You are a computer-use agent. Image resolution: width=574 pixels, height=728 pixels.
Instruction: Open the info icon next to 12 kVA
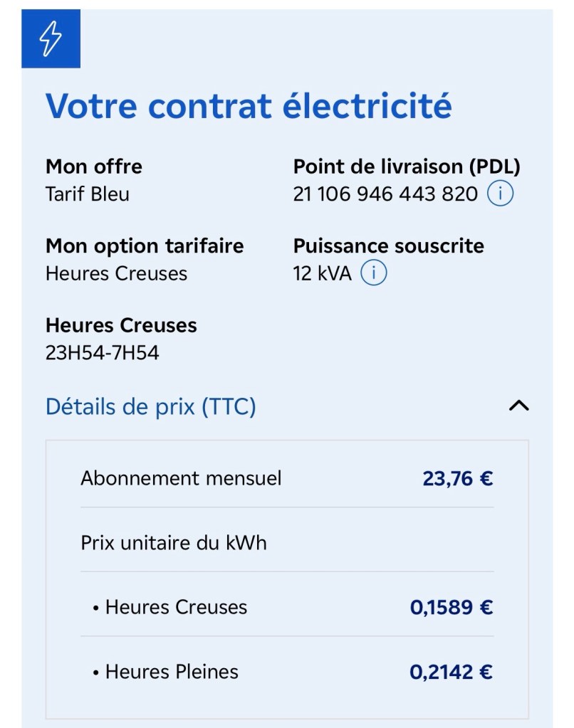coord(374,273)
